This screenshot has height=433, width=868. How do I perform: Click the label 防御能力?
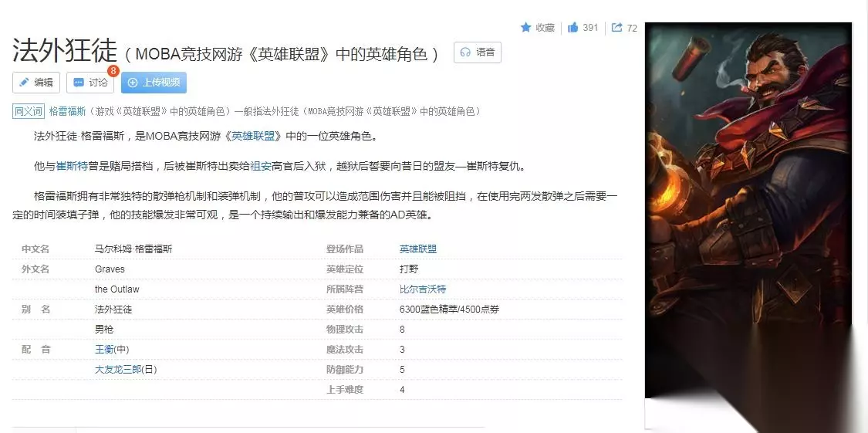point(345,369)
